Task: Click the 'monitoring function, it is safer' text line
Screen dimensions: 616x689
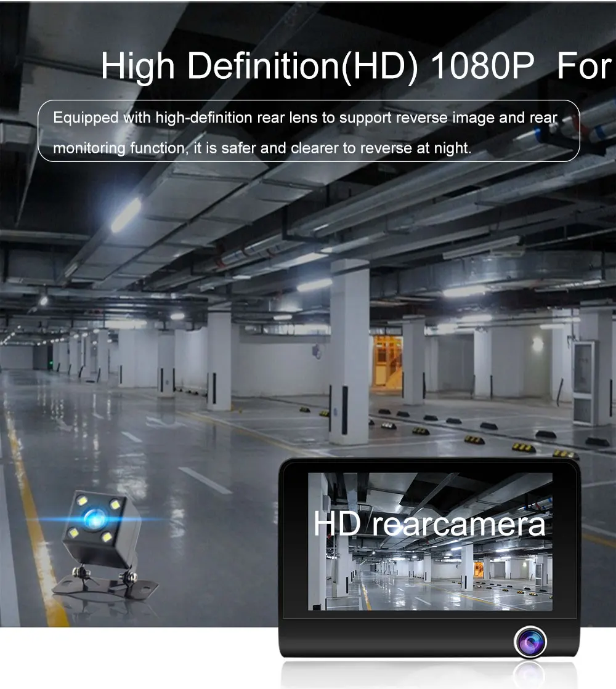Action: (262, 148)
